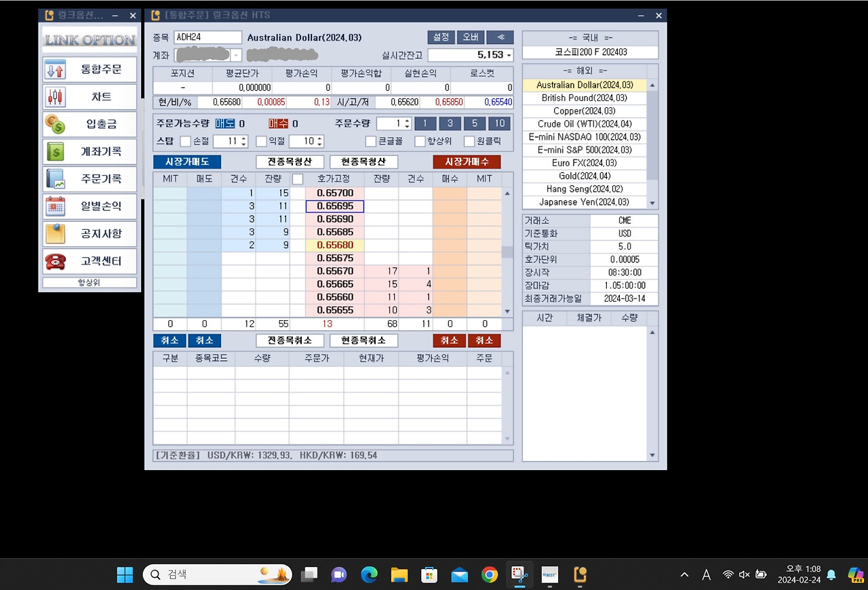Open the 계좌 account dropdown
Image resolution: width=868 pixels, height=590 pixels.
237,55
